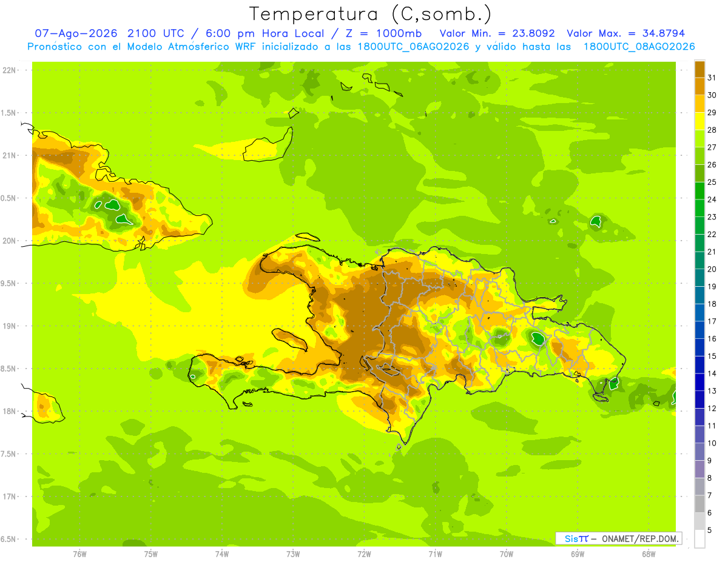Click the colorbar value label "15"
Viewport: 728px width, 562px height.
[x=712, y=356]
